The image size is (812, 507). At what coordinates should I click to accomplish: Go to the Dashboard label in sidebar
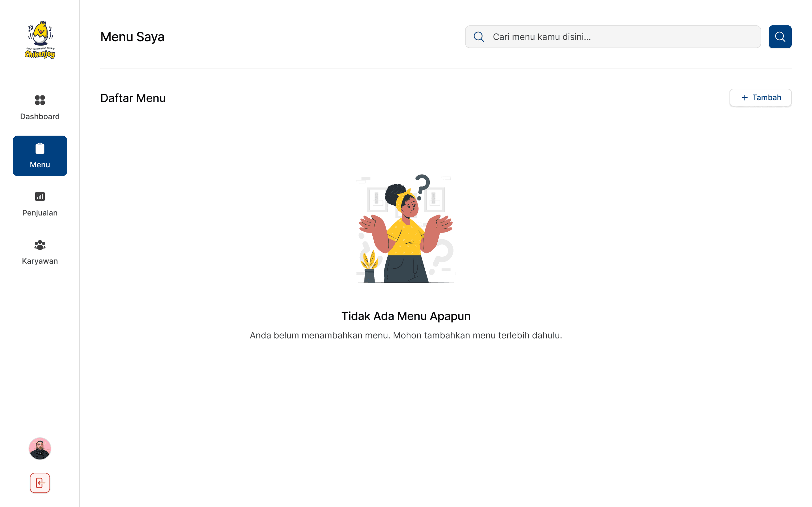[40, 116]
